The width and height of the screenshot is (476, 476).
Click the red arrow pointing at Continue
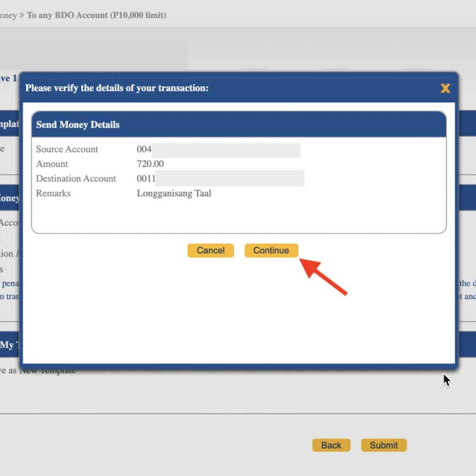click(324, 275)
